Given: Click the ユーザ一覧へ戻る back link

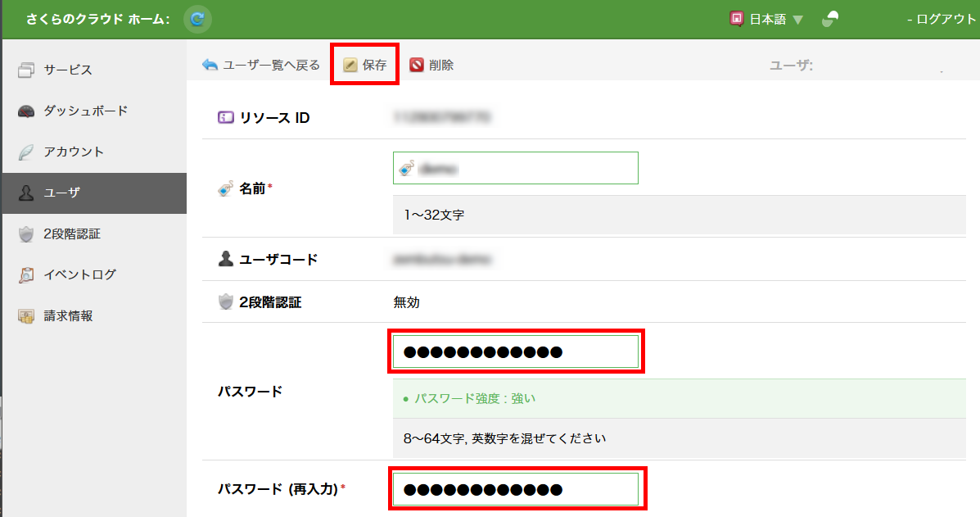Looking at the screenshot, I should (261, 65).
